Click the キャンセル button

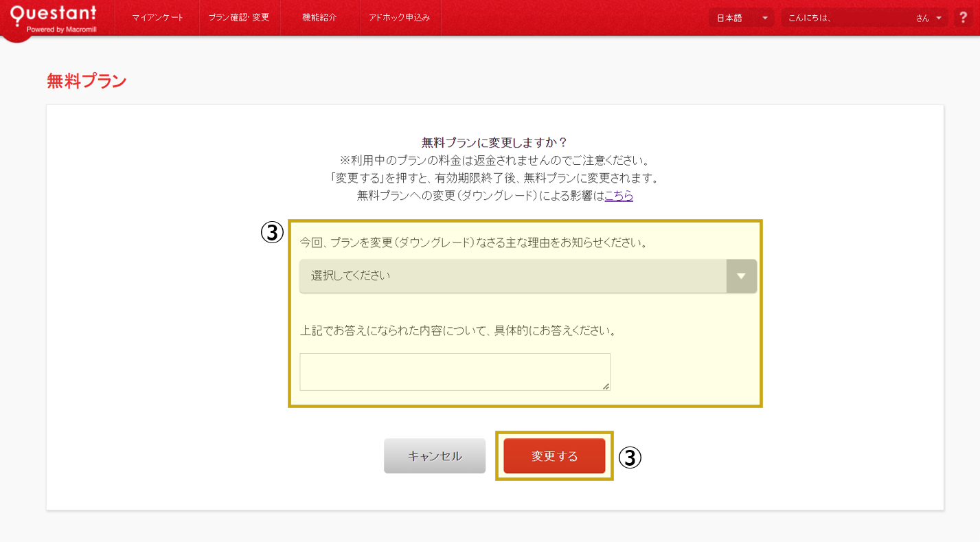tap(435, 456)
